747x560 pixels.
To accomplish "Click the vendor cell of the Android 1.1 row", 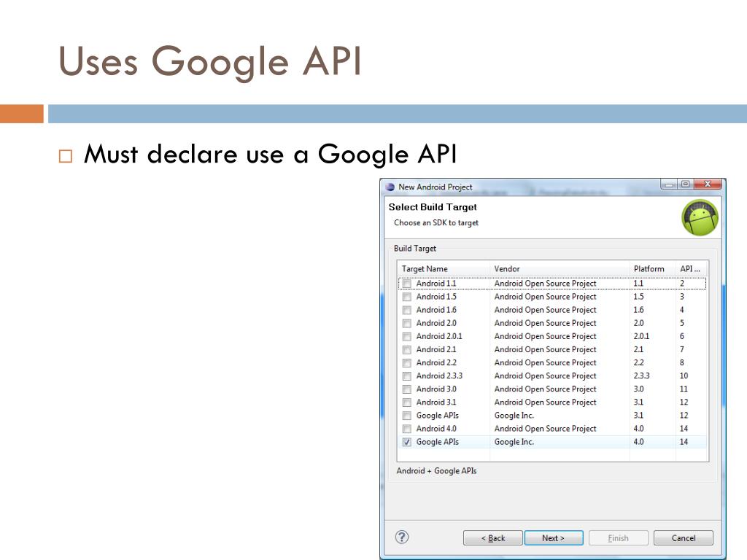I will click(546, 284).
